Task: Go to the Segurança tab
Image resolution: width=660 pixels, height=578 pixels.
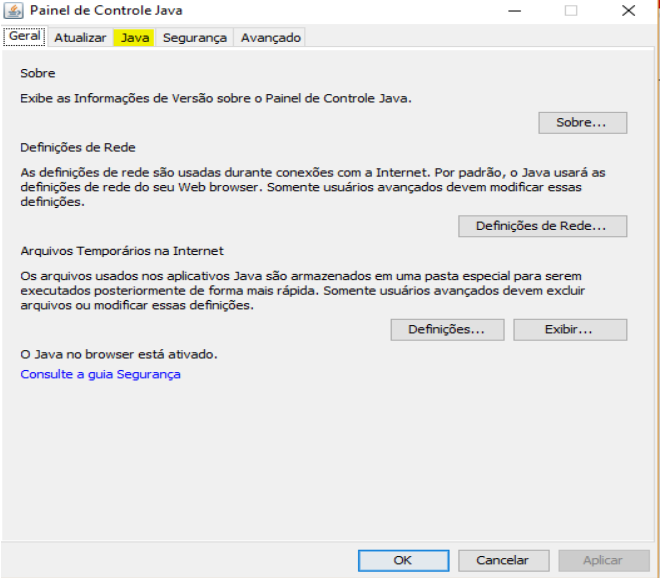Action: click(x=195, y=37)
